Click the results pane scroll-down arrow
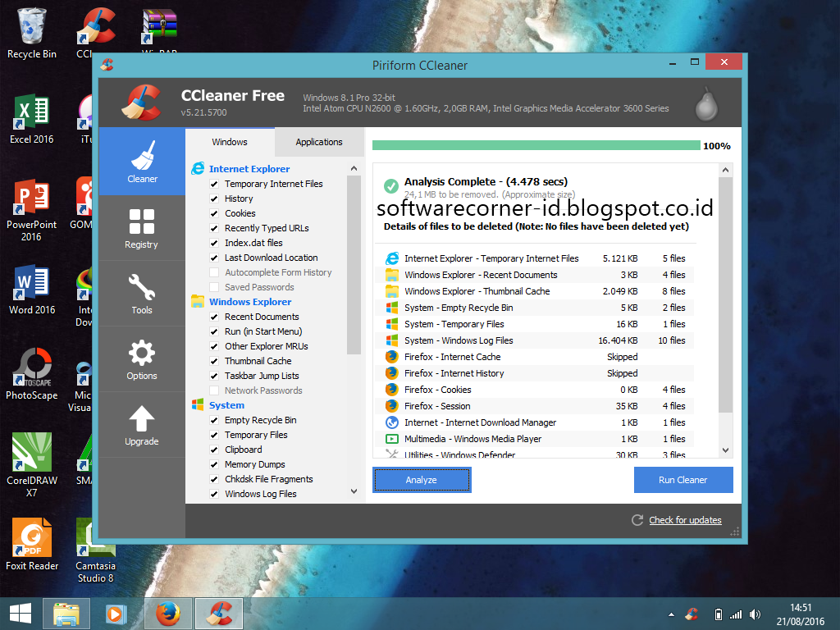The image size is (840, 630). pos(725,450)
